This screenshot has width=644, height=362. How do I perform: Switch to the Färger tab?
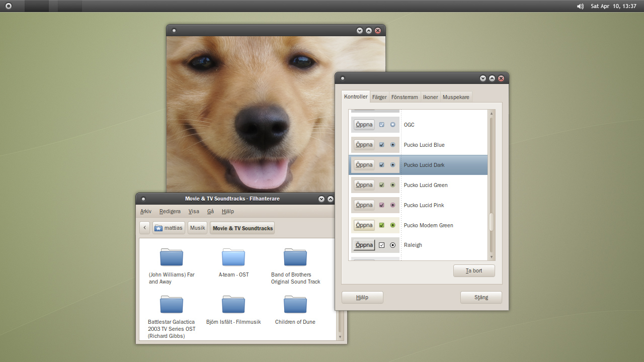click(379, 97)
